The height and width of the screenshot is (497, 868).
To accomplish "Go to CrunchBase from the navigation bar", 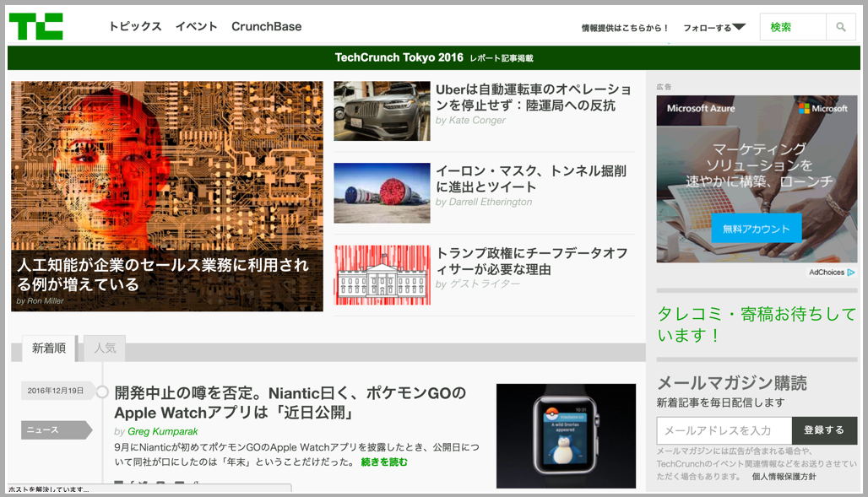I will tap(266, 26).
